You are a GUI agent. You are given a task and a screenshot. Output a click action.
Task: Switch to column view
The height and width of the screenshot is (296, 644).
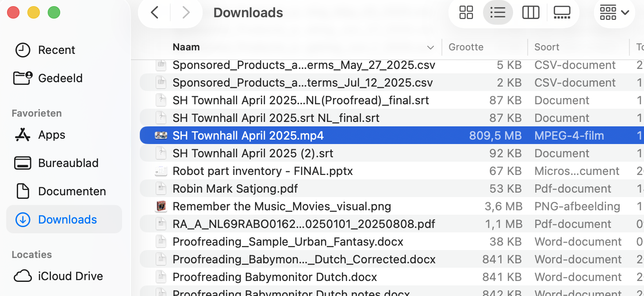click(x=531, y=12)
